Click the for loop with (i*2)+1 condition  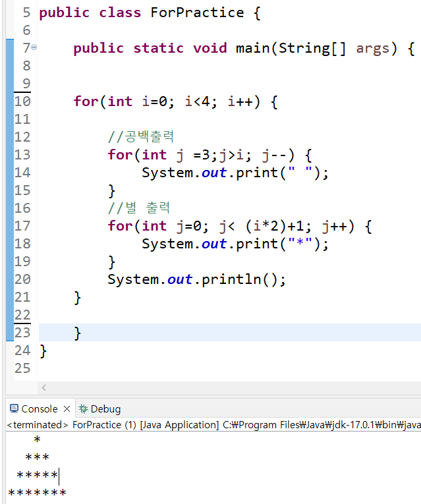pyautogui.click(x=240, y=226)
